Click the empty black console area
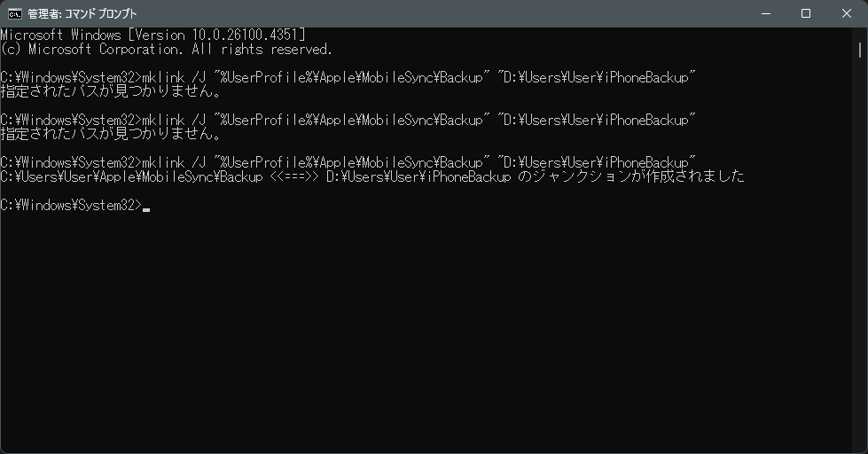 coord(426,333)
